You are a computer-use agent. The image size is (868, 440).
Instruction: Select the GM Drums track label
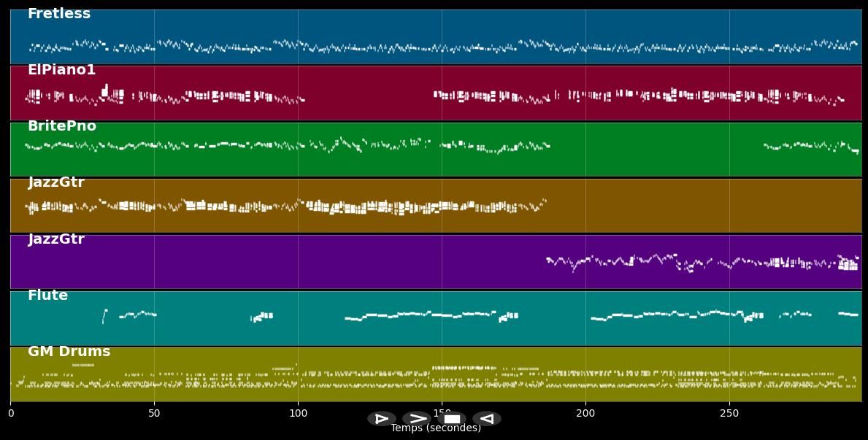[69, 352]
